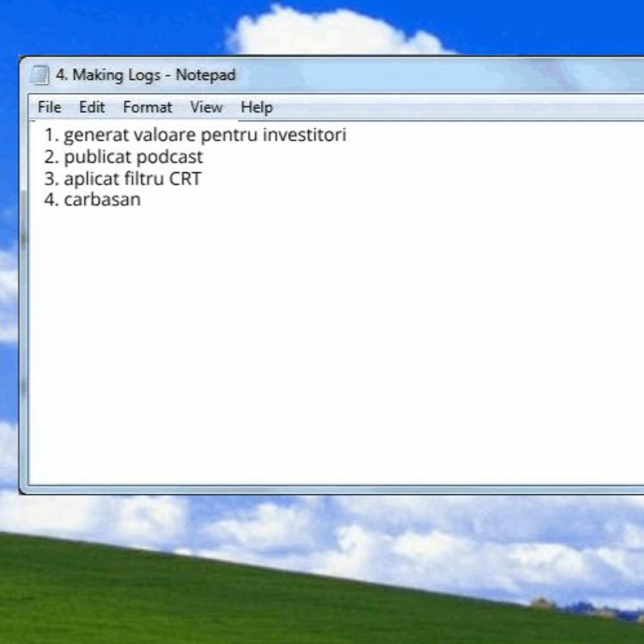Viewport: 644px width, 644px height.
Task: Open the View menu
Action: tap(206, 107)
